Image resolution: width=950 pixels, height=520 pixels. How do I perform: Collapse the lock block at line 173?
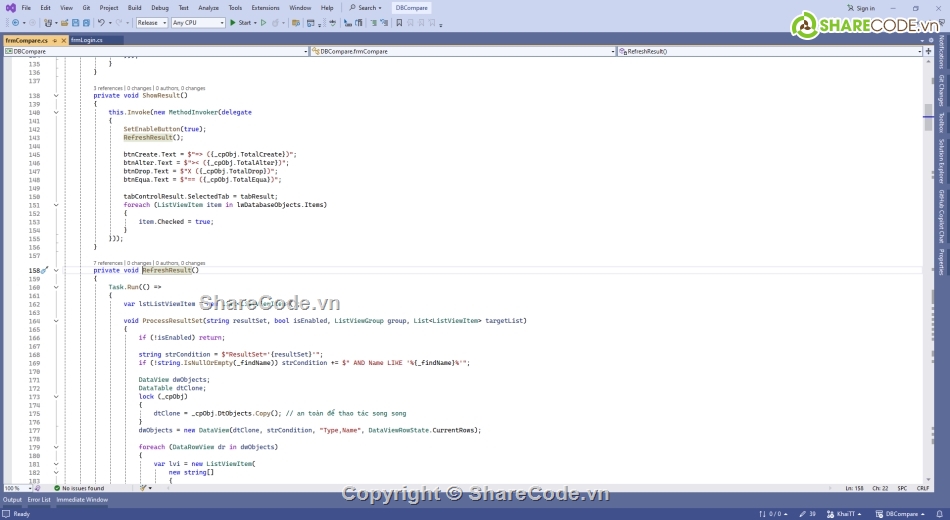[x=56, y=397]
